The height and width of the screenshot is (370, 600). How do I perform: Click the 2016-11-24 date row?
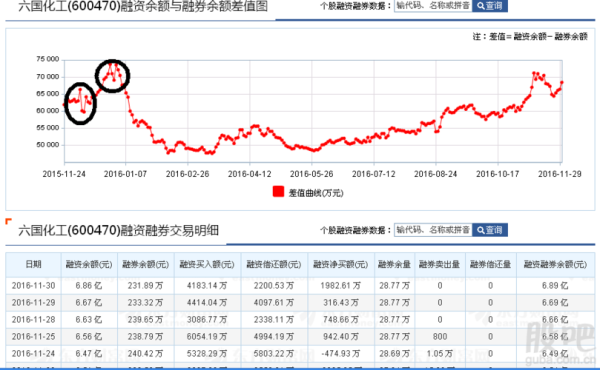tap(300, 354)
